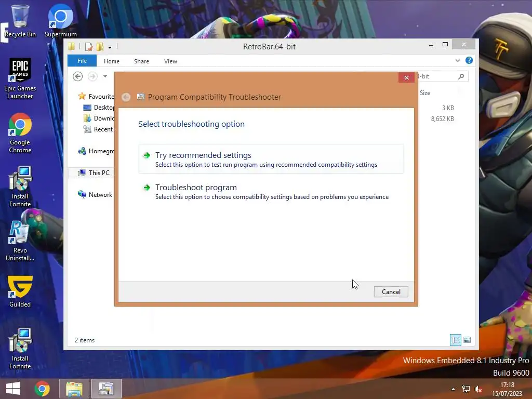
Task: Launch Google Chrome desktop shortcut
Action: (20, 133)
